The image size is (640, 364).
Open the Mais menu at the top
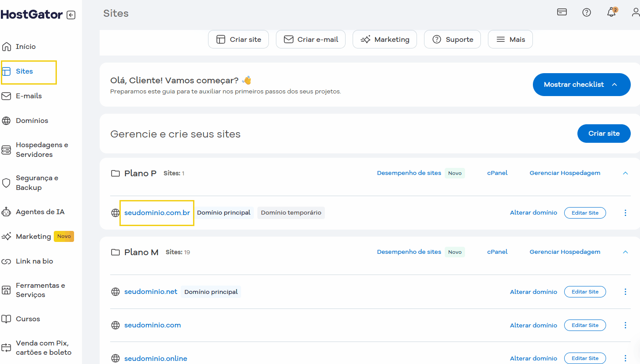510,39
